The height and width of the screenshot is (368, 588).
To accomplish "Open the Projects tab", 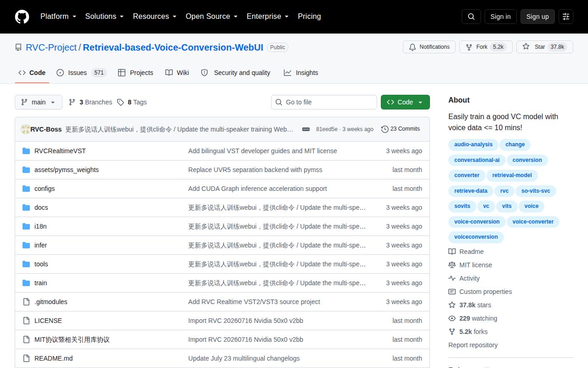I will (x=136, y=73).
